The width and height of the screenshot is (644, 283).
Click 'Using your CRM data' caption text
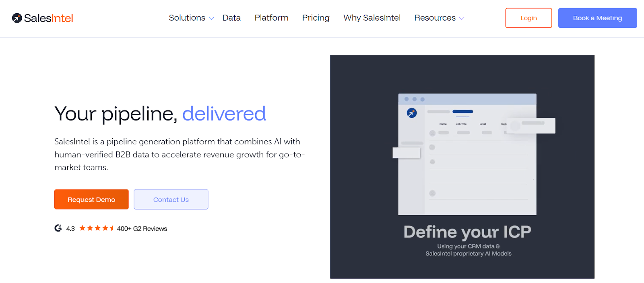pos(469,246)
